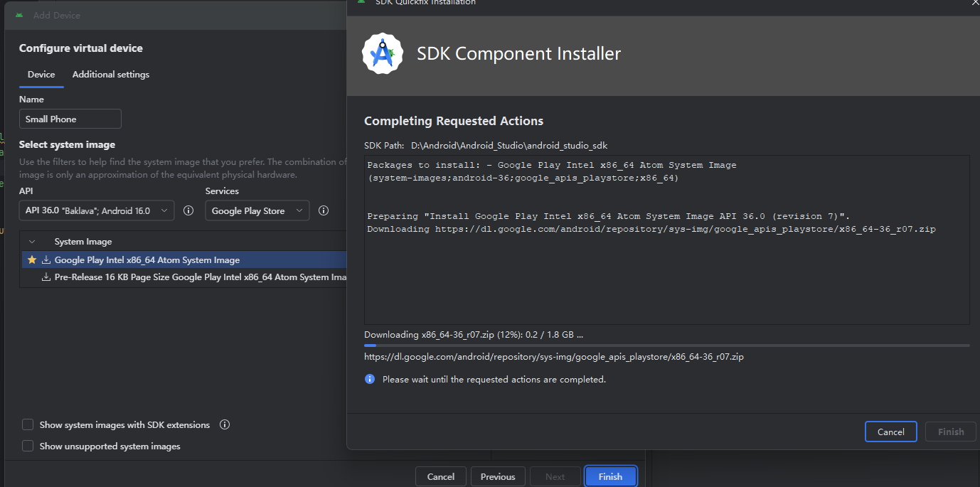Viewport: 980px width, 487px height.
Task: Click the info icon next to API dropdown
Action: click(x=188, y=210)
